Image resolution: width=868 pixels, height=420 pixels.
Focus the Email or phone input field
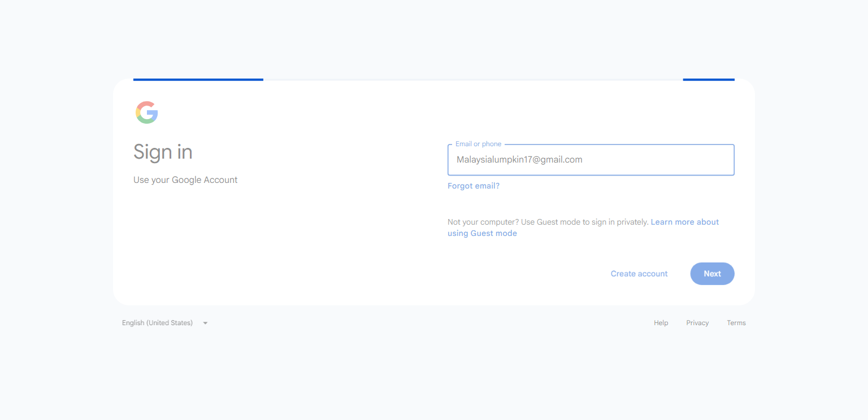591,160
